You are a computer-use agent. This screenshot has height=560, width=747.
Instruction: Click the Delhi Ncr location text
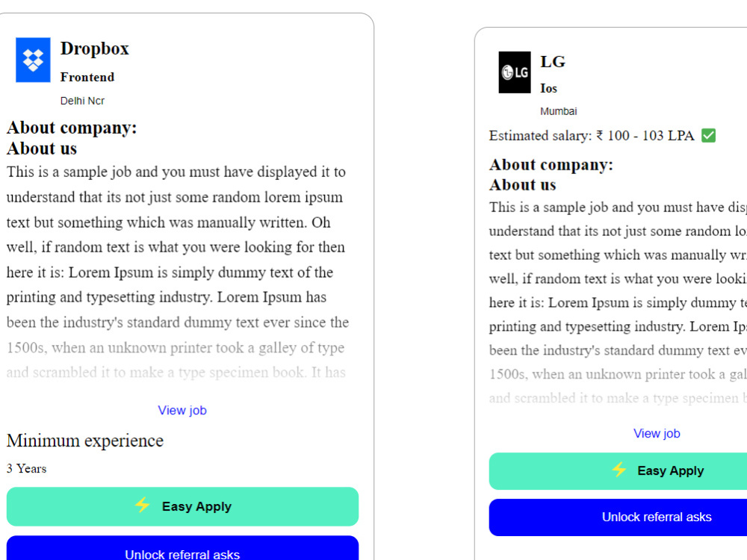[82, 101]
